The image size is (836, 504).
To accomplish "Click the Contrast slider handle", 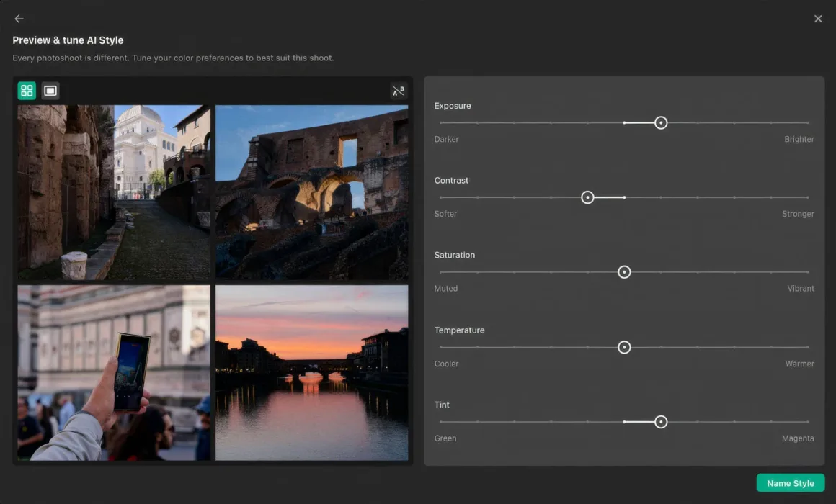I will coord(587,198).
